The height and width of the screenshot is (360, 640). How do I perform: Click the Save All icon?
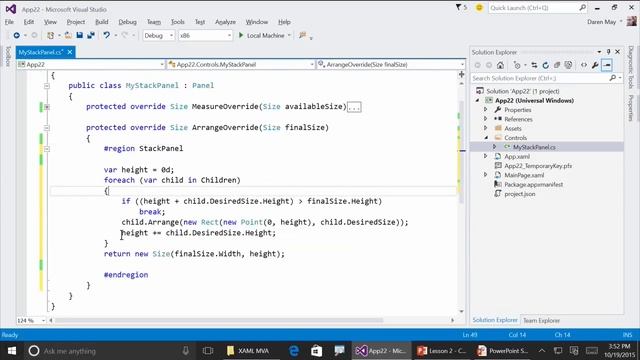tap(91, 36)
